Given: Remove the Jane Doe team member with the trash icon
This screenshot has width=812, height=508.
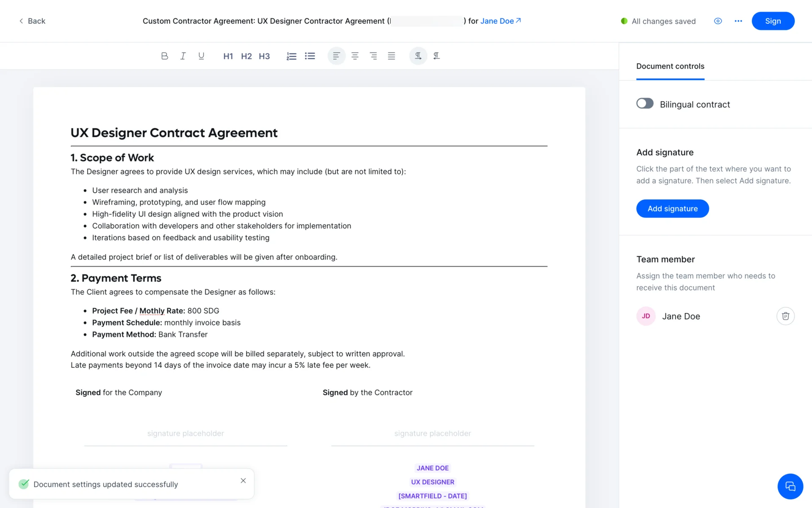Looking at the screenshot, I should pyautogui.click(x=785, y=316).
